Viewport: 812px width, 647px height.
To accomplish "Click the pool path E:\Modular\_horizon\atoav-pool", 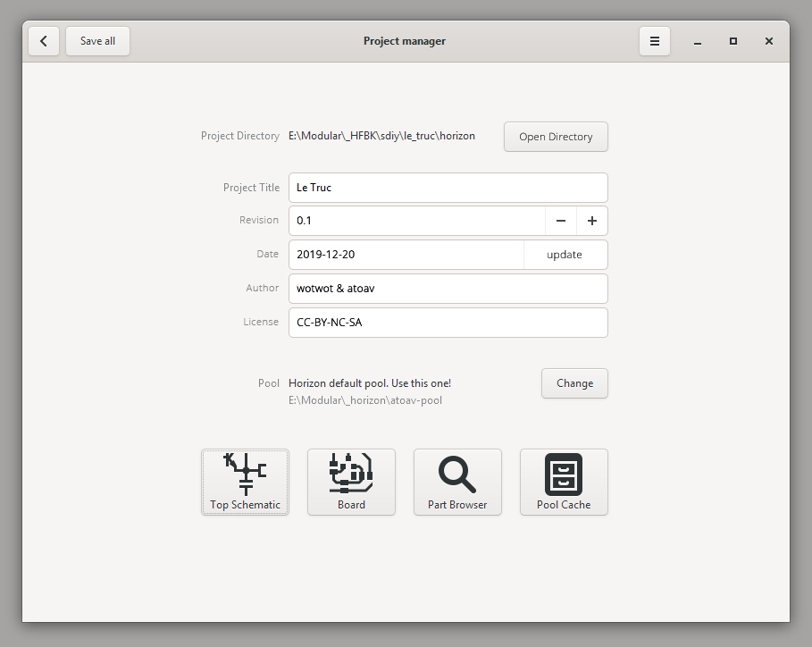I will (365, 400).
